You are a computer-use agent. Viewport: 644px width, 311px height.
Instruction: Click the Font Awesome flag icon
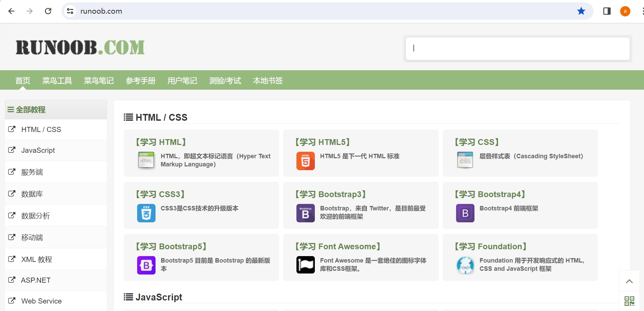coord(305,265)
